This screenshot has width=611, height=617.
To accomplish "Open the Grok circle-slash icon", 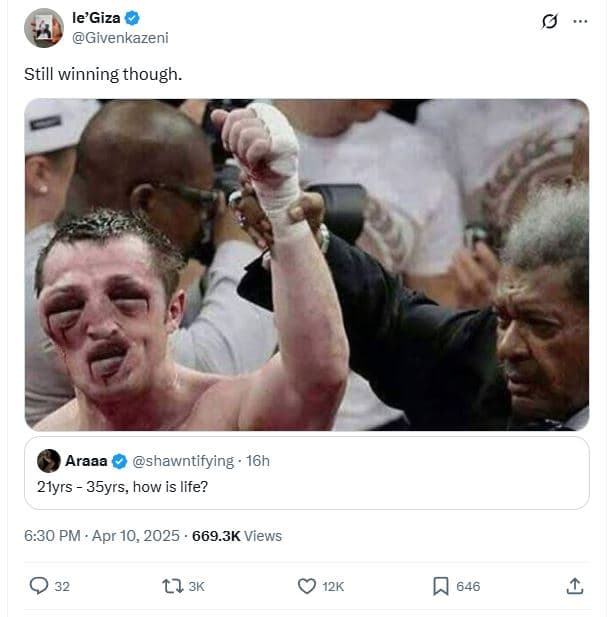I will (548, 20).
